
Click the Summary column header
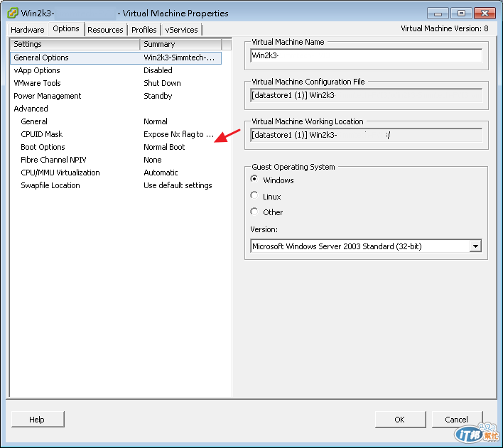point(180,44)
